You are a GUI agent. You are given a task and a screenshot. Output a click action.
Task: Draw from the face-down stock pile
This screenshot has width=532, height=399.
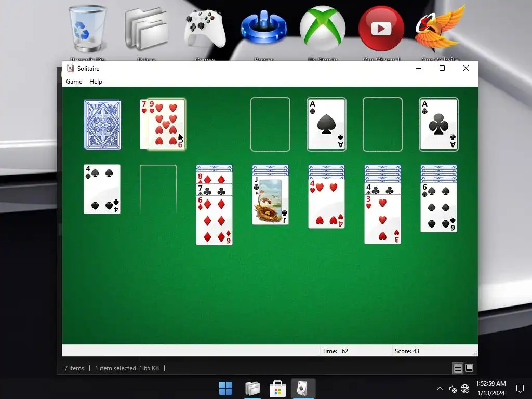pos(102,125)
